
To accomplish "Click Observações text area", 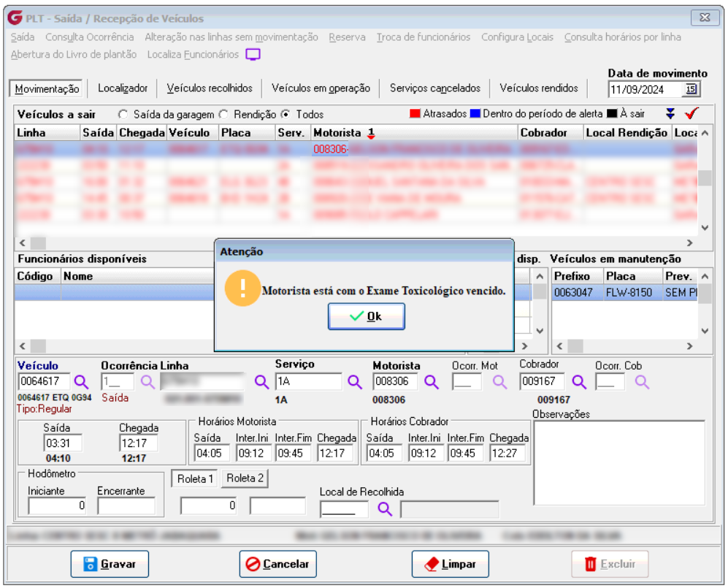I will pyautogui.click(x=619, y=462).
